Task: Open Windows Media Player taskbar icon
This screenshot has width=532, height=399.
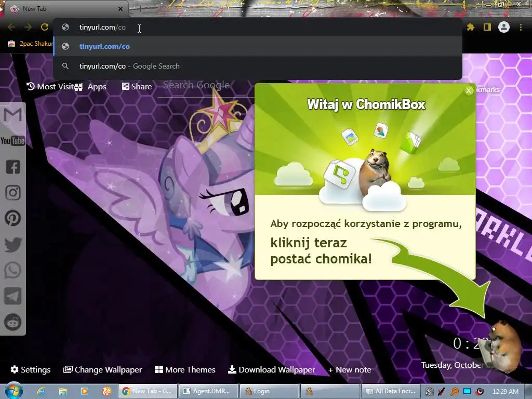Action: coord(85,391)
